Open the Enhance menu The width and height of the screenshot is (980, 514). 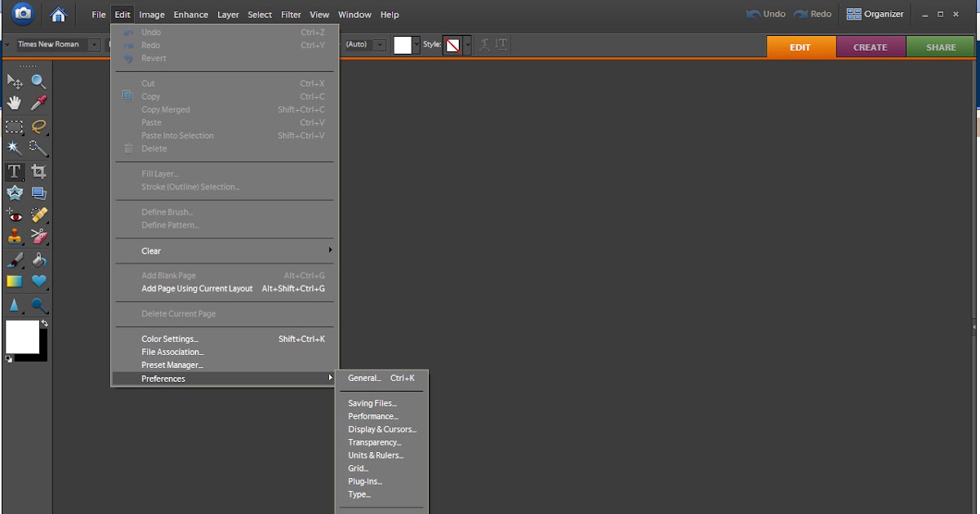pos(191,15)
